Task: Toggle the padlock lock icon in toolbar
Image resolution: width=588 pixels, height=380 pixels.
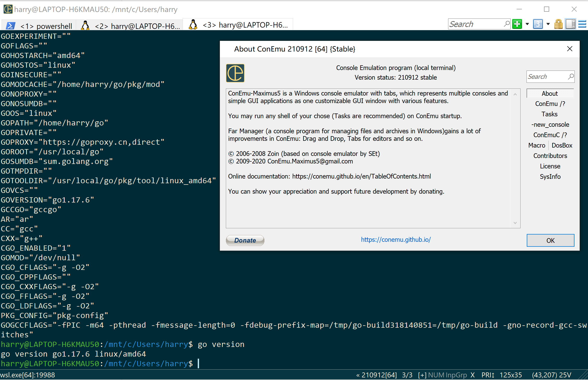Action: (558, 24)
